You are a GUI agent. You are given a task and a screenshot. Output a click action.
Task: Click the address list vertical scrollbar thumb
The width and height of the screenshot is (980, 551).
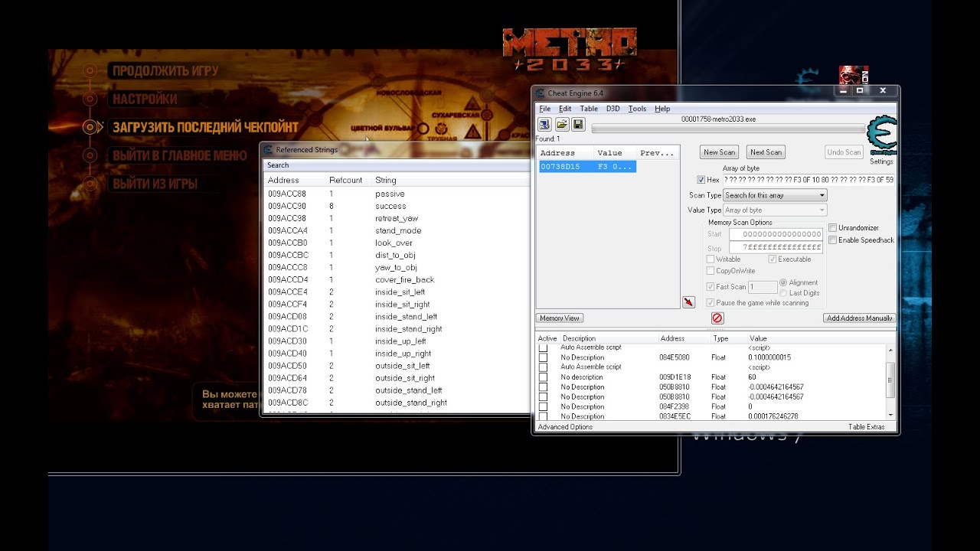pyautogui.click(x=890, y=380)
